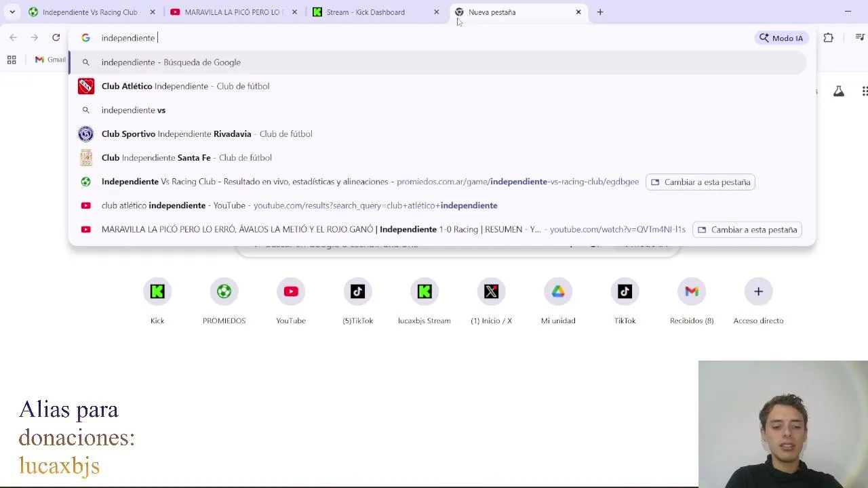This screenshot has height=488, width=868.
Task: Open the Google apps grid icon
Action: coord(864,91)
